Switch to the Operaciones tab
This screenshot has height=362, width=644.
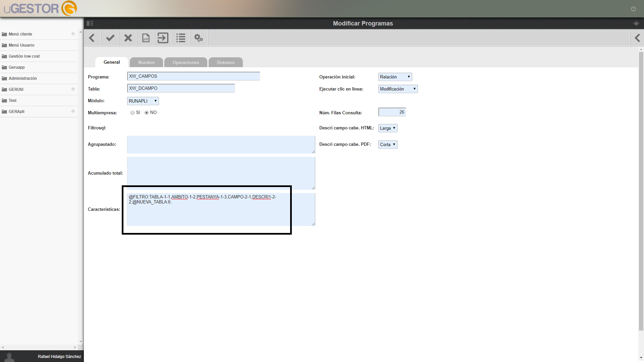point(186,63)
